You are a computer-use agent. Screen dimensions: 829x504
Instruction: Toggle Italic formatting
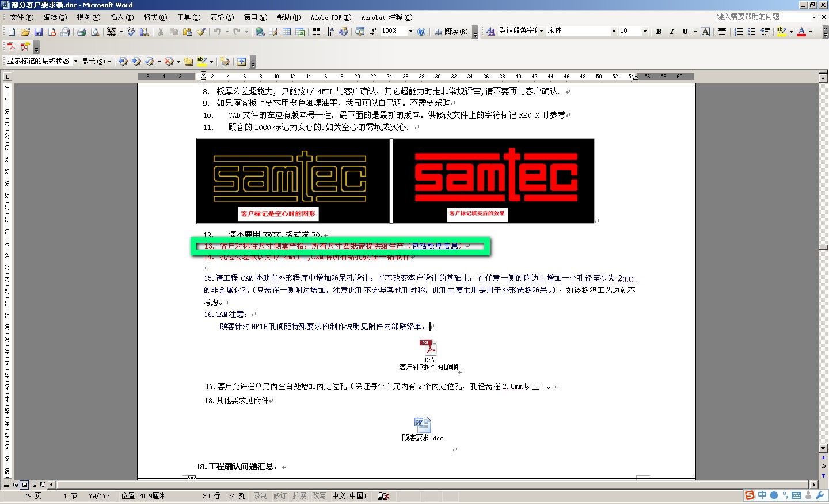tap(672, 32)
